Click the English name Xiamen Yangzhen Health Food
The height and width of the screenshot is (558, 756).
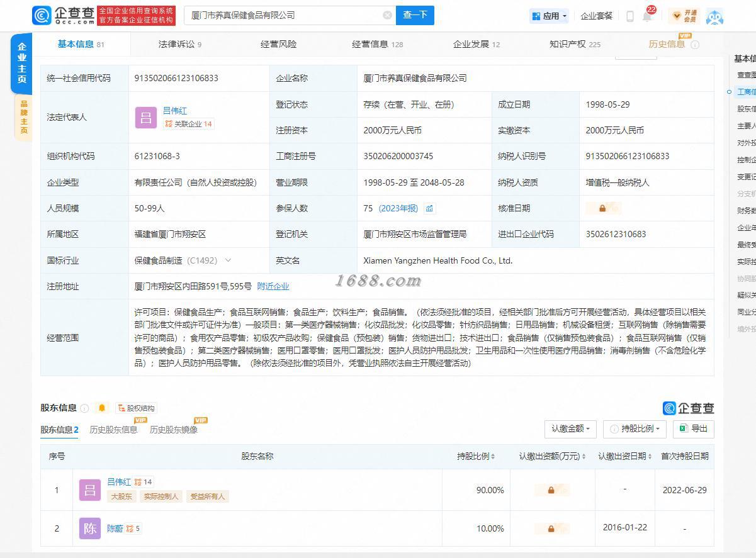coord(438,260)
